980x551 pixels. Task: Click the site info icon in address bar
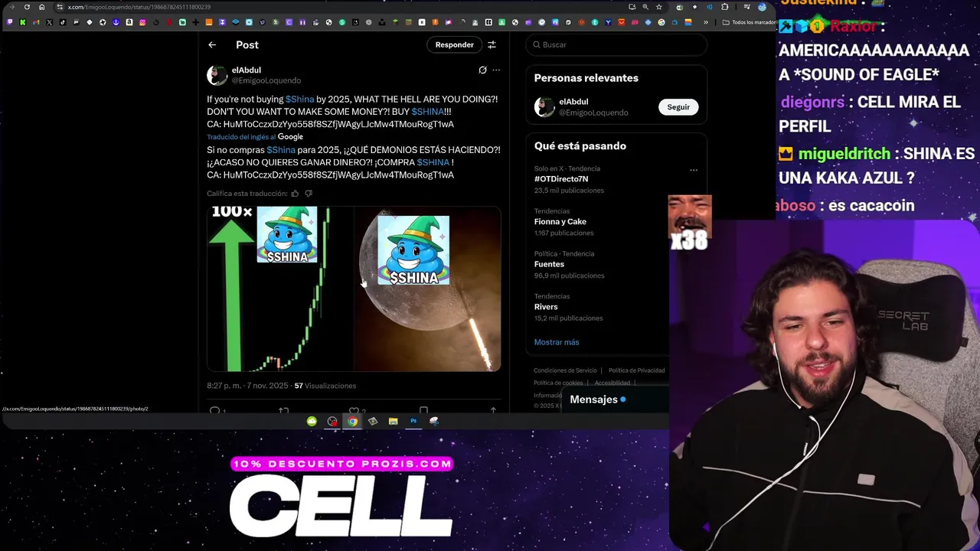click(x=59, y=7)
